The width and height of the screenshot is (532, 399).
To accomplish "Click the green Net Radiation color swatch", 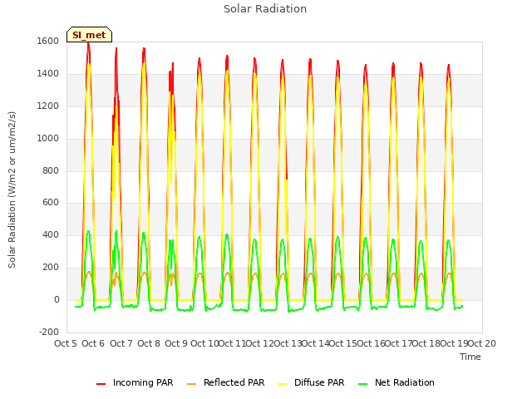I will (x=362, y=384).
